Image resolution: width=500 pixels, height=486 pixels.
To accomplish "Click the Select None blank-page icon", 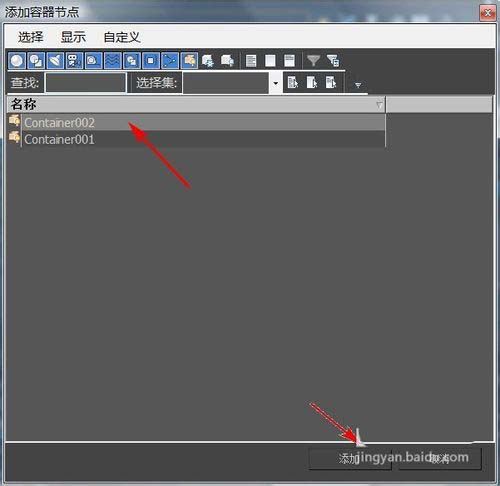I will pyautogui.click(x=270, y=61).
